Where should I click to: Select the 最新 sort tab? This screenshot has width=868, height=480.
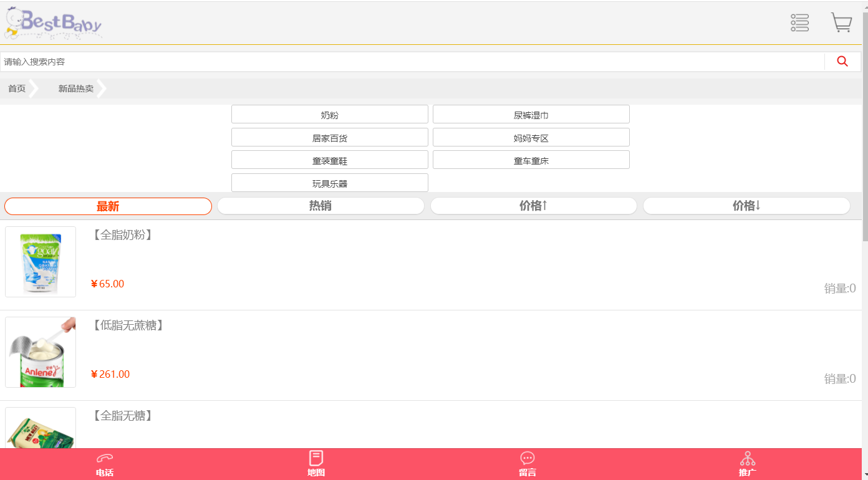click(108, 206)
